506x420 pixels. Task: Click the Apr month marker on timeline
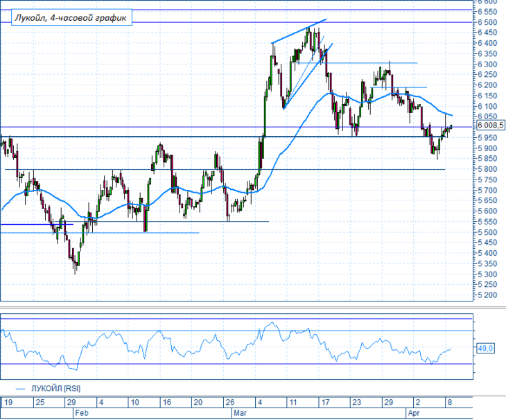pos(414,413)
